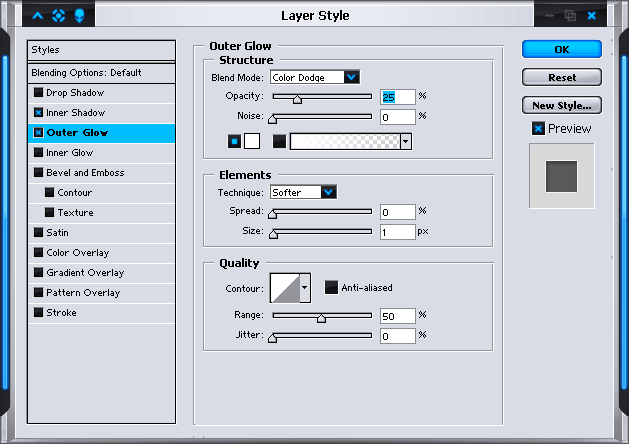Select the Pattern Overlay label
629x444 pixels.
(x=83, y=293)
